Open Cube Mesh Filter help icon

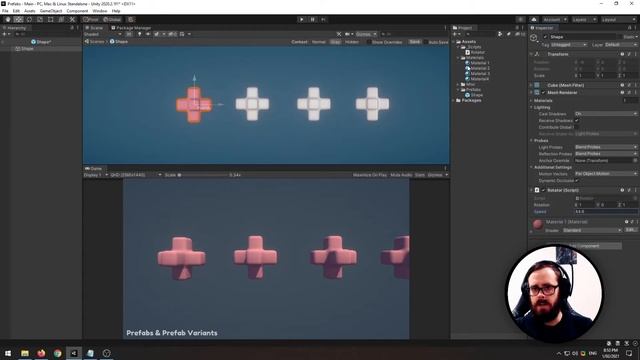[622, 85]
